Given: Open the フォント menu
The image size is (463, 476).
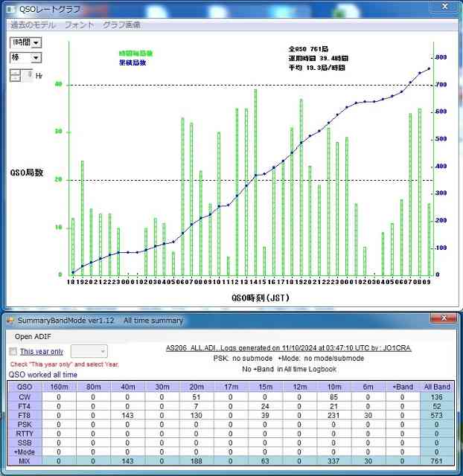Looking at the screenshot, I should pos(80,25).
